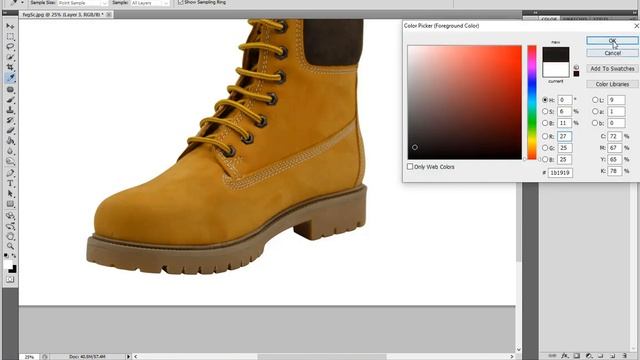Choose the L lightness radio button
Image resolution: width=640 pixels, height=360 pixels.
click(595, 100)
